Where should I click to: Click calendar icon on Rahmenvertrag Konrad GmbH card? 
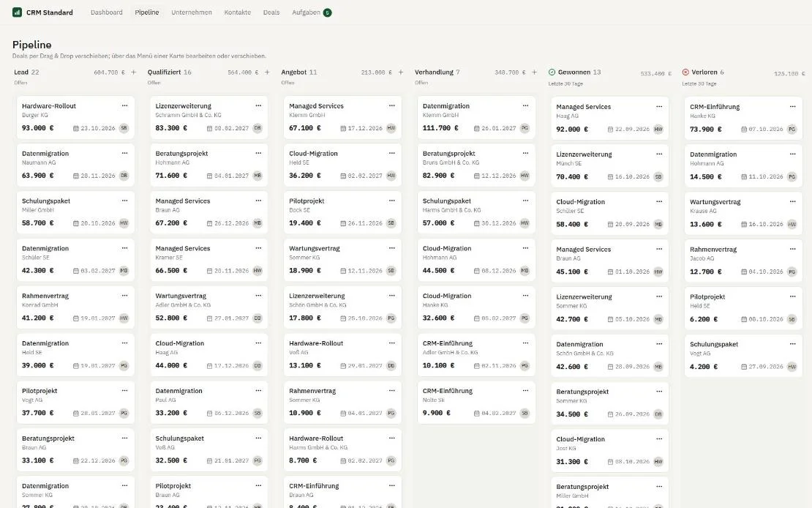click(x=76, y=318)
